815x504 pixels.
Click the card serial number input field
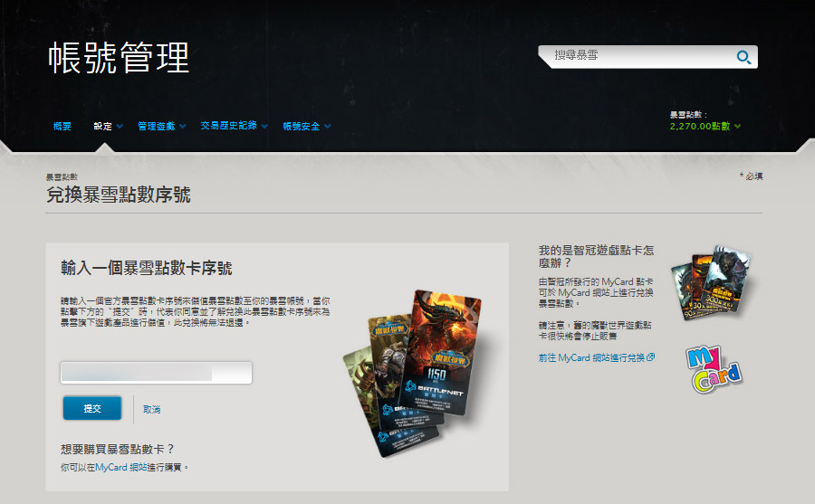[156, 373]
